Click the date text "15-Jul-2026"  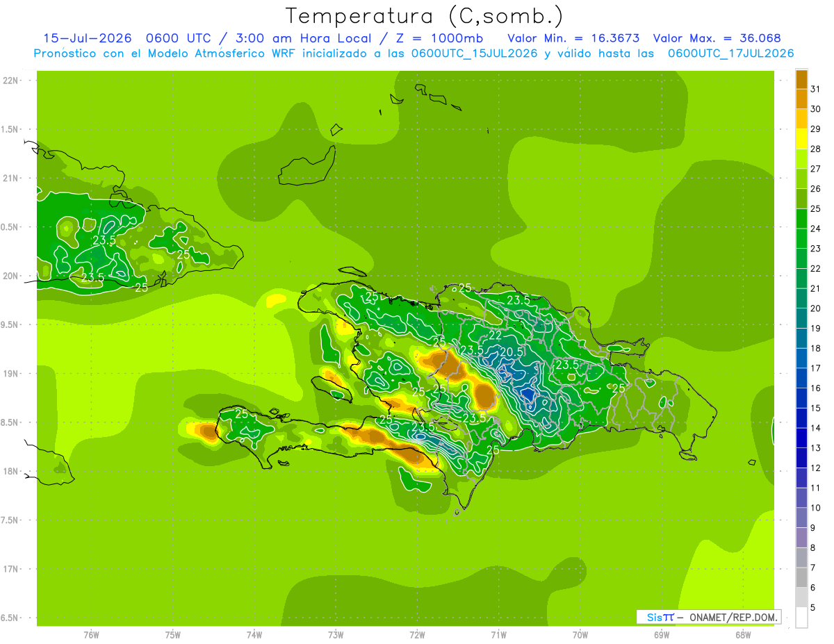coord(87,38)
